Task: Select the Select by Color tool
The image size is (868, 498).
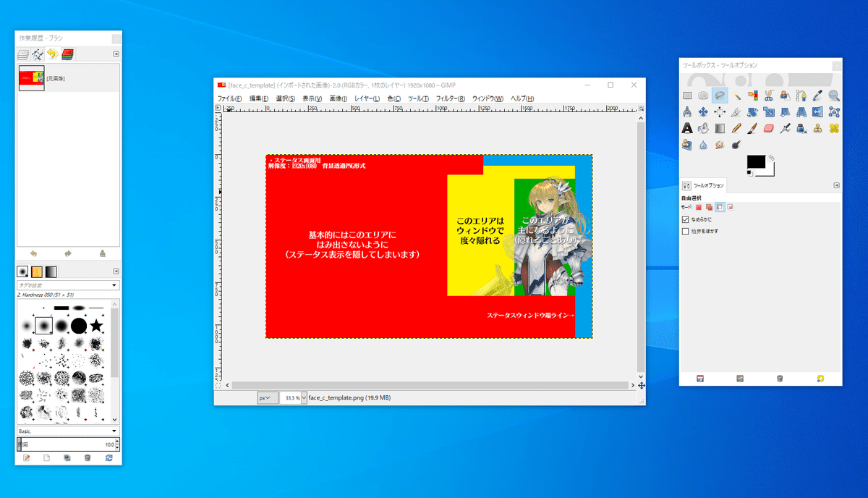Action: coord(753,95)
